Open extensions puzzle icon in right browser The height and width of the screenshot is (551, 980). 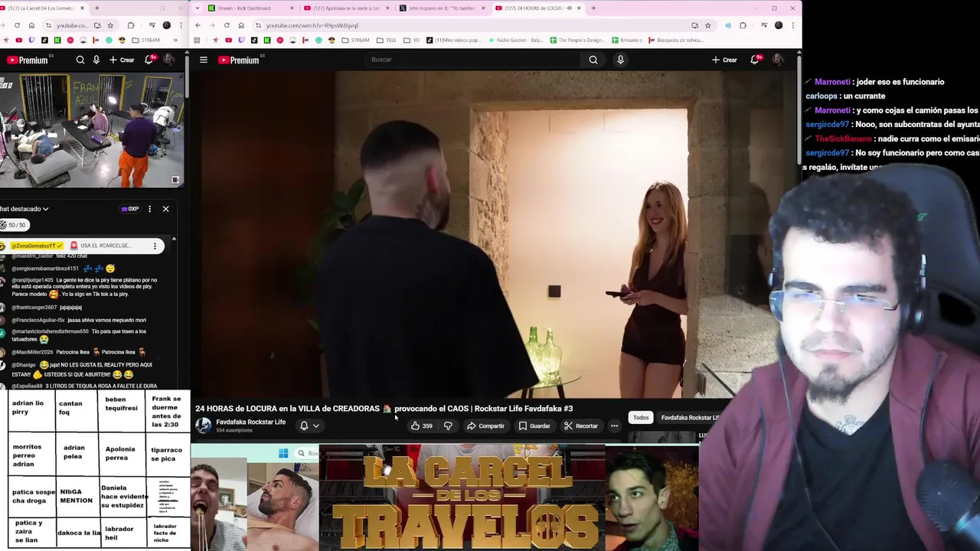(743, 25)
